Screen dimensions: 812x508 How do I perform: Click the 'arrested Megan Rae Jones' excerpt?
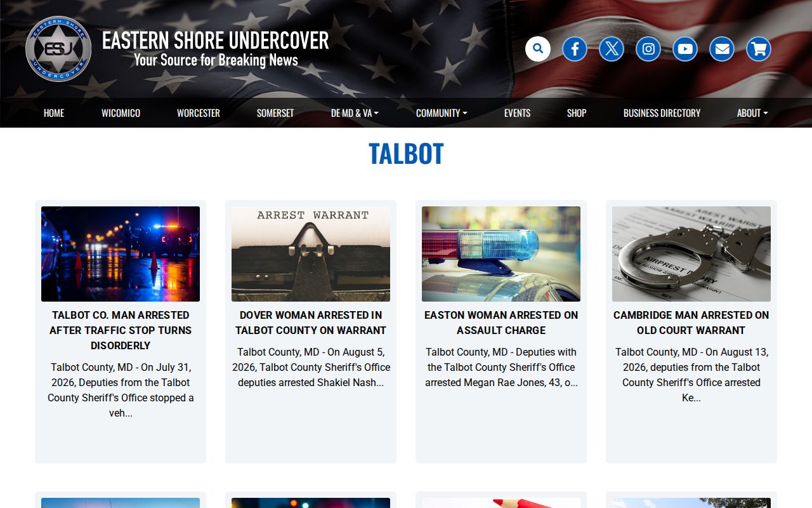click(501, 367)
